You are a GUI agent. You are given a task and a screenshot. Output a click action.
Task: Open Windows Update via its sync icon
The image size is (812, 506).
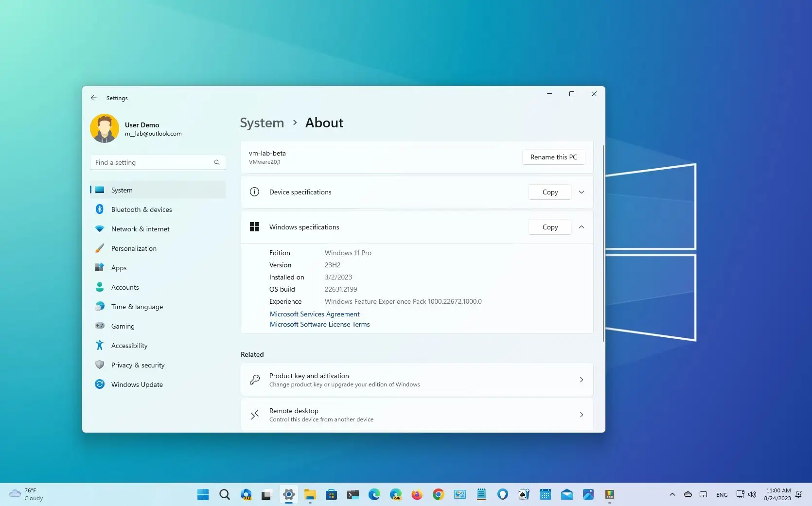pos(100,384)
